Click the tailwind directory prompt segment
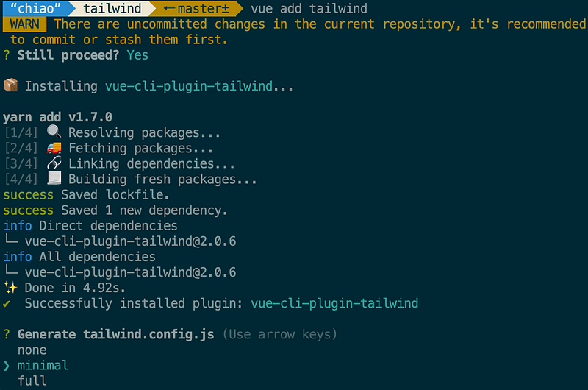Image resolution: width=588 pixels, height=390 pixels. point(112,9)
